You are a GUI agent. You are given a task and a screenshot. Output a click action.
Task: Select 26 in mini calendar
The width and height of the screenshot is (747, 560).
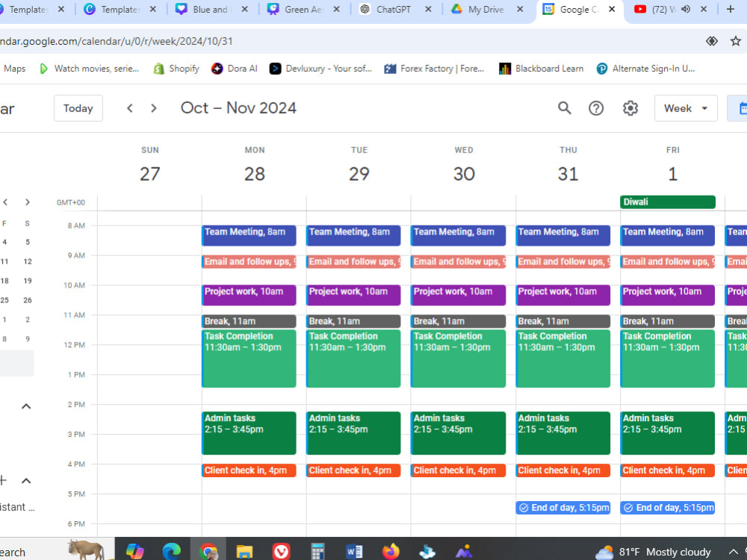click(x=28, y=300)
